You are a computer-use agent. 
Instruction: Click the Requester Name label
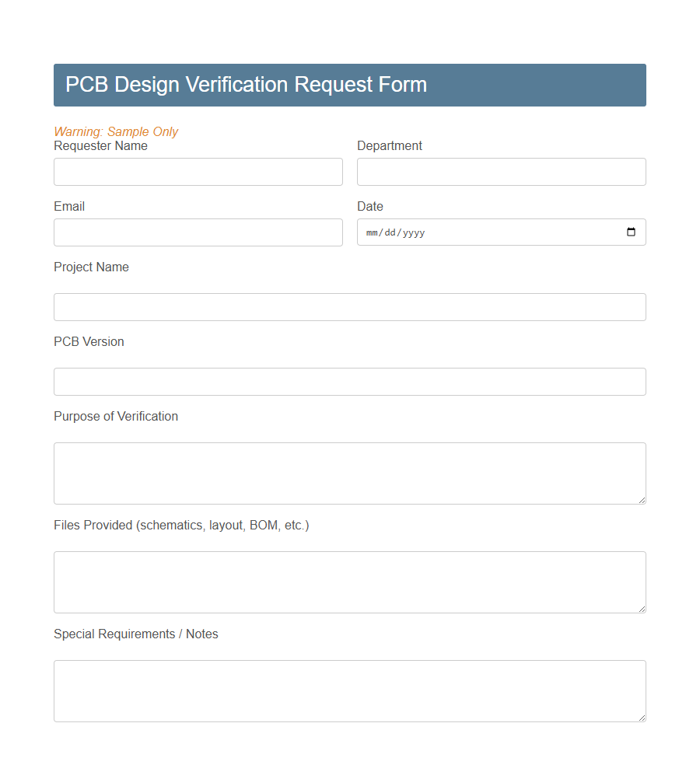click(x=100, y=145)
